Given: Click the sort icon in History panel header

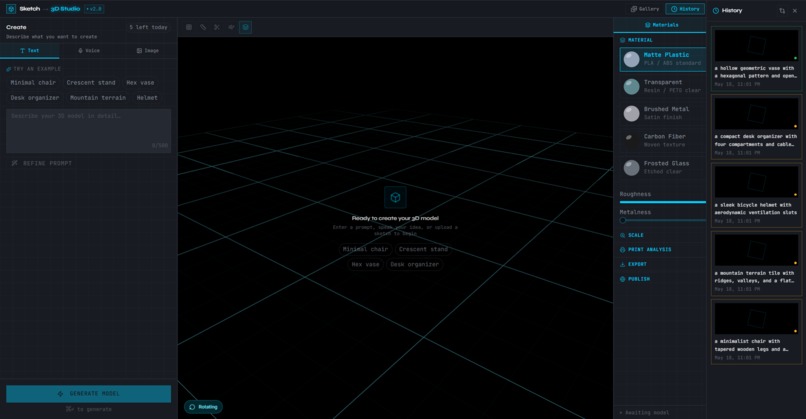Looking at the screenshot, I should coord(782,10).
